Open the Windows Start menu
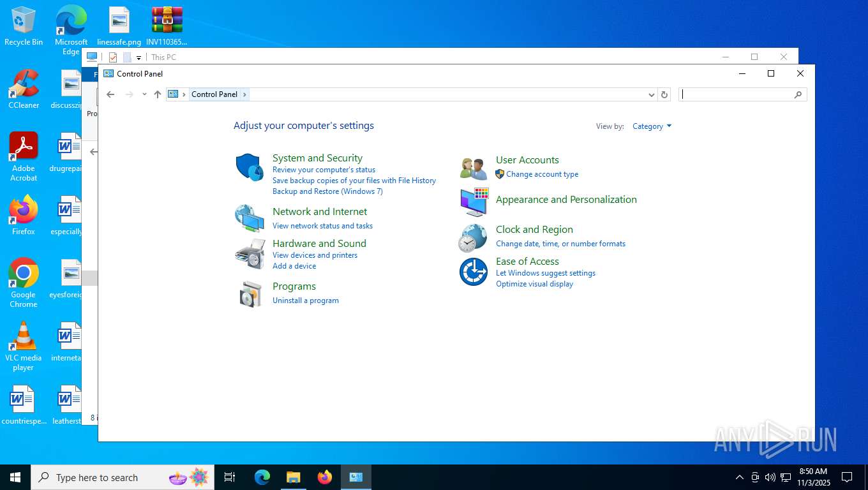 [15, 477]
